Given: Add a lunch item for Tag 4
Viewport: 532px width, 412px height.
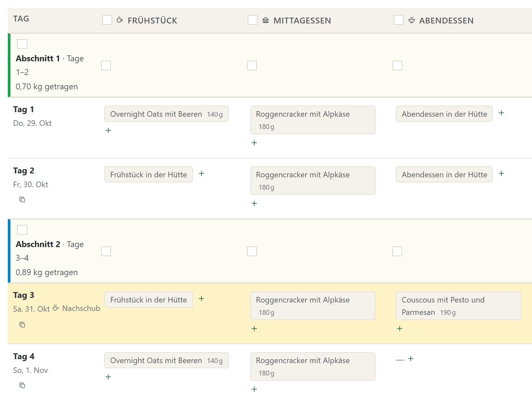Looking at the screenshot, I should click(x=255, y=389).
